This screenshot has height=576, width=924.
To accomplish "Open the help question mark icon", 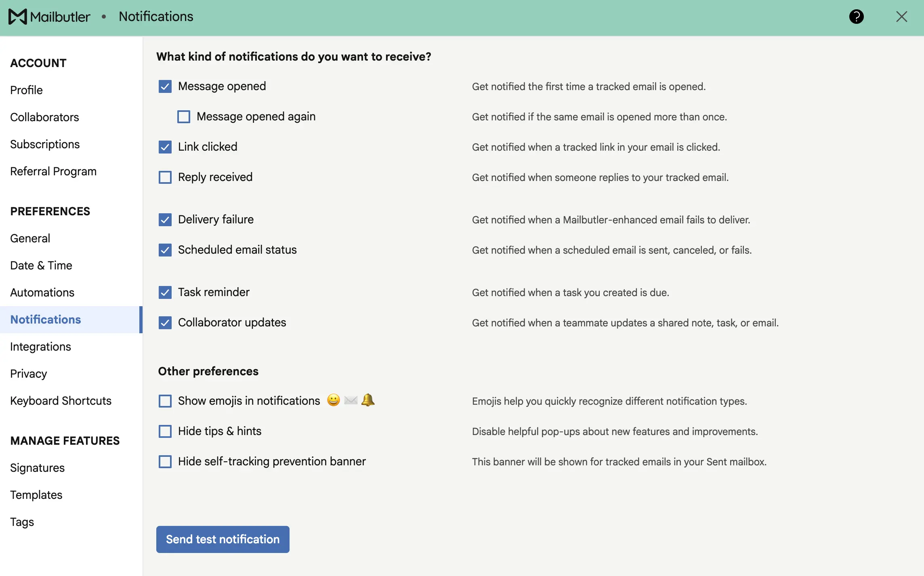I will 856,17.
